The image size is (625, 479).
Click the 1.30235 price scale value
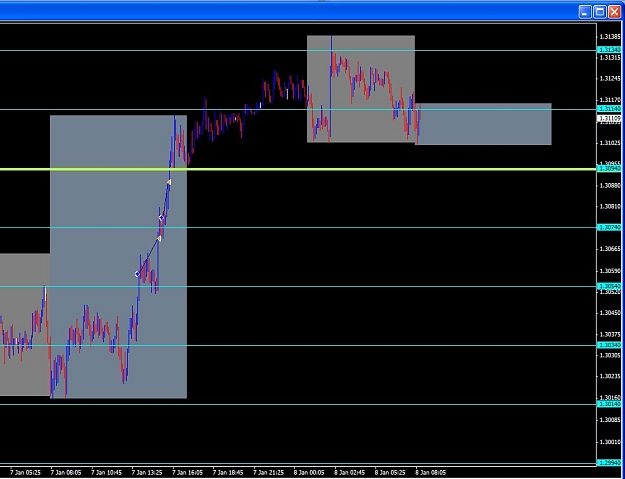point(610,376)
